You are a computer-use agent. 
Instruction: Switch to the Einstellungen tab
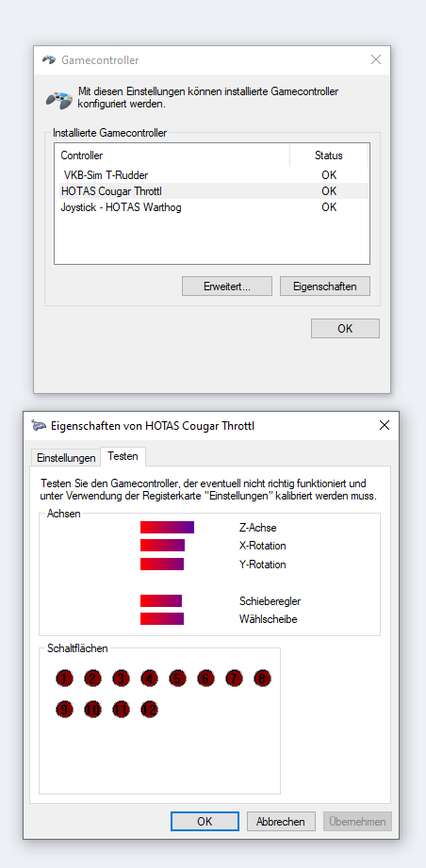66,458
